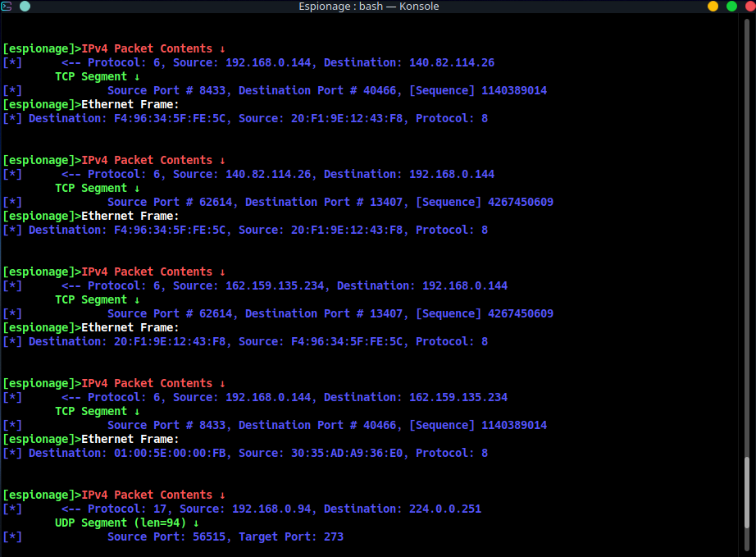Viewport: 756px width, 557px height.
Task: Click destination address 224.0.0.251
Action: click(x=445, y=509)
